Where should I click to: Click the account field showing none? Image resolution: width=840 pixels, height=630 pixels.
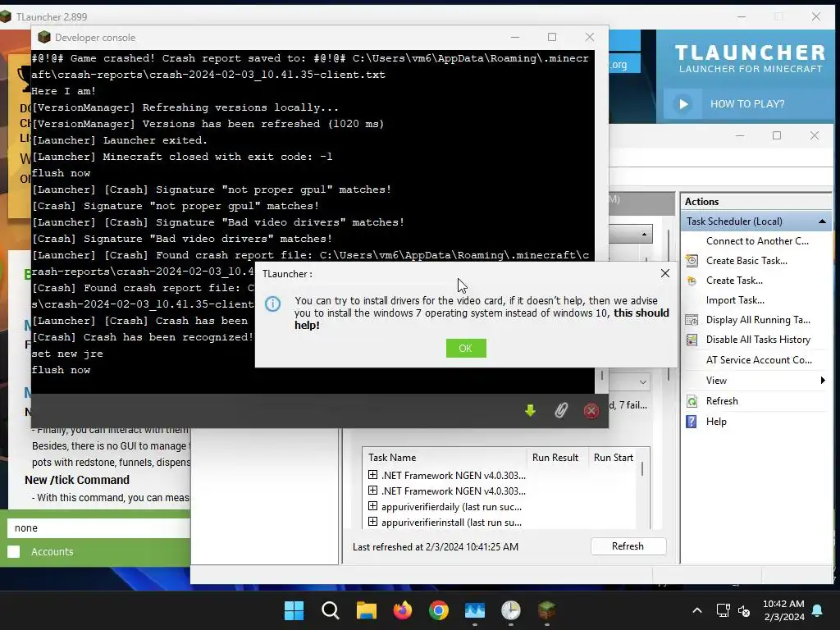[98, 528]
